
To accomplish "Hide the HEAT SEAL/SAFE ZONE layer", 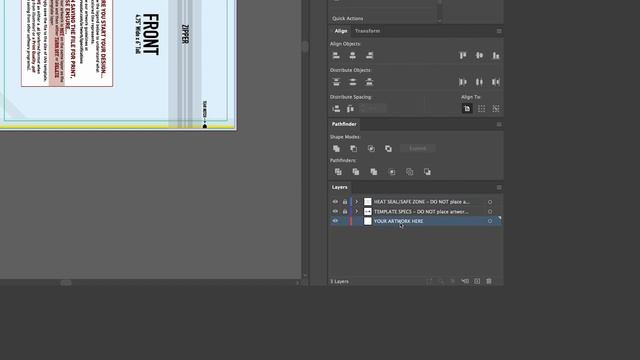I will 335,202.
